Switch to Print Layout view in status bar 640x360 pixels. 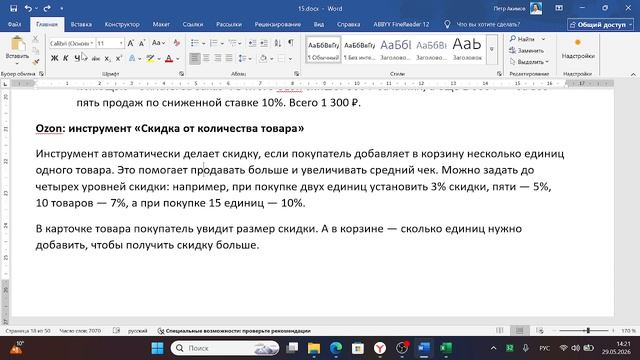[519, 331]
